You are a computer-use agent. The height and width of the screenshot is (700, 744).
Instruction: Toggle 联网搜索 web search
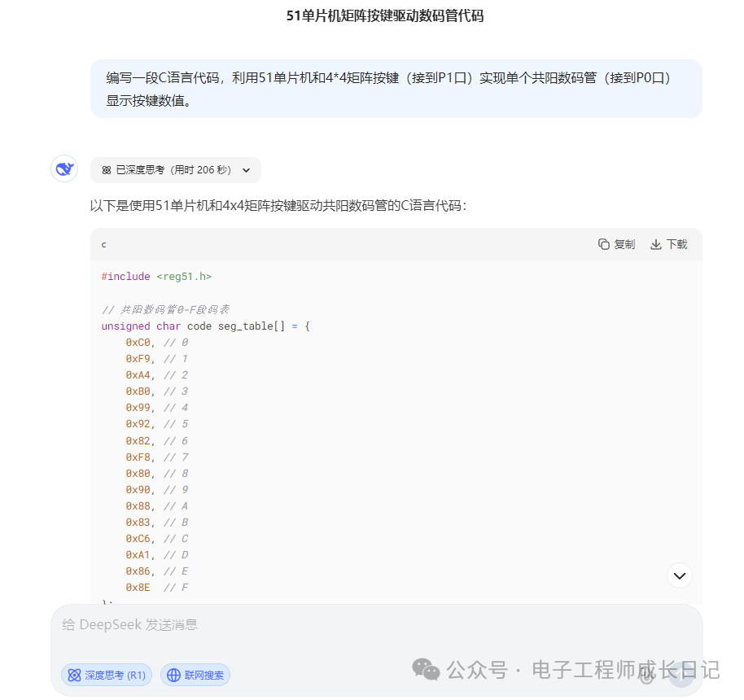(x=195, y=675)
